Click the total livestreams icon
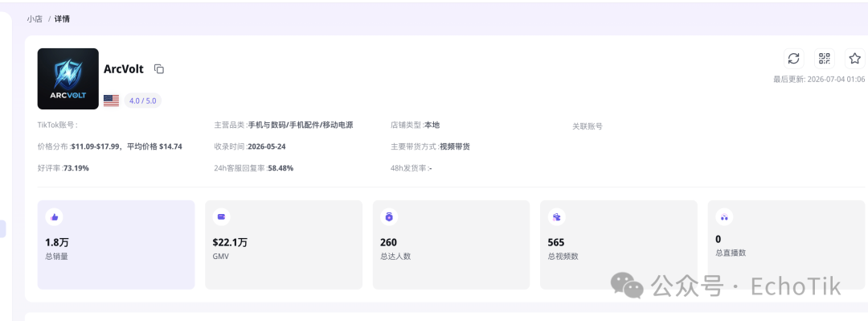868x321 pixels. (x=724, y=217)
